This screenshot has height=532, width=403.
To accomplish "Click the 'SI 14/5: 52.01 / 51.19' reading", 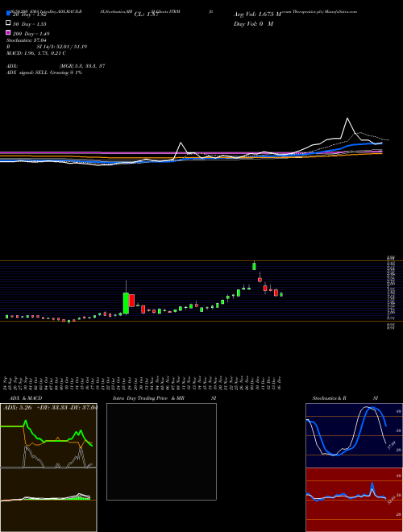I will (x=62, y=47).
